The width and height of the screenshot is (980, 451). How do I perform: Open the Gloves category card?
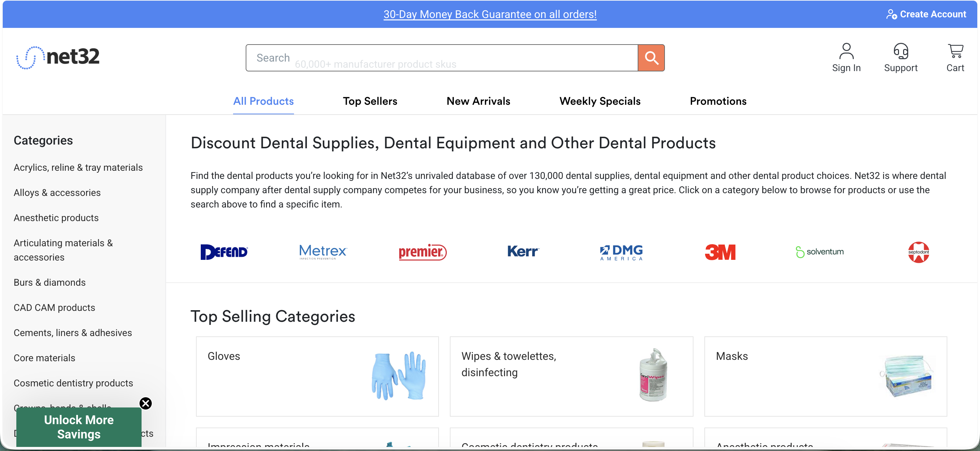click(x=317, y=376)
